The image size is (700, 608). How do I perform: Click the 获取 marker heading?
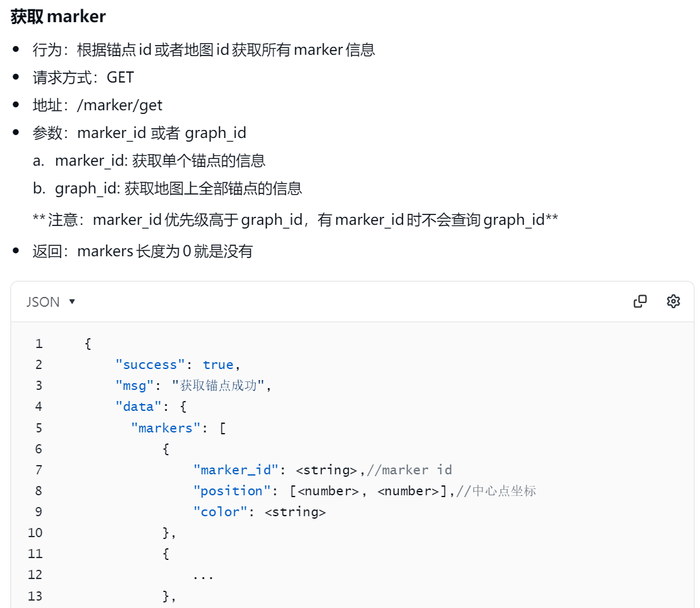click(58, 17)
